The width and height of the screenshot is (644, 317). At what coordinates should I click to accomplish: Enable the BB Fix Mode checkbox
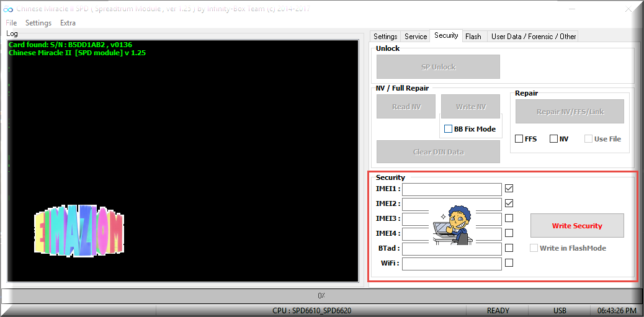(448, 129)
